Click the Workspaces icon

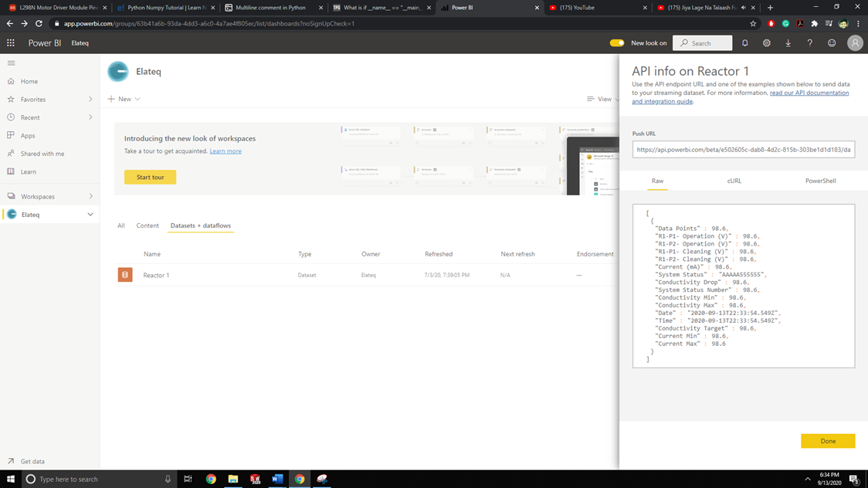point(11,196)
